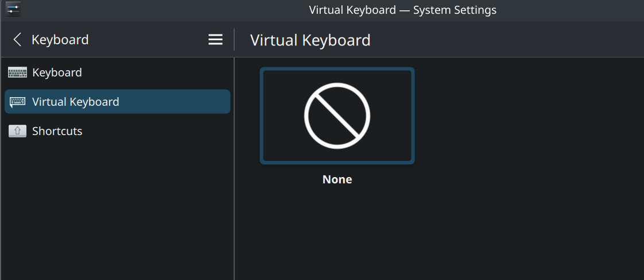Click the crossed-circle icon in the None tile
This screenshot has height=280, width=644.
337,116
